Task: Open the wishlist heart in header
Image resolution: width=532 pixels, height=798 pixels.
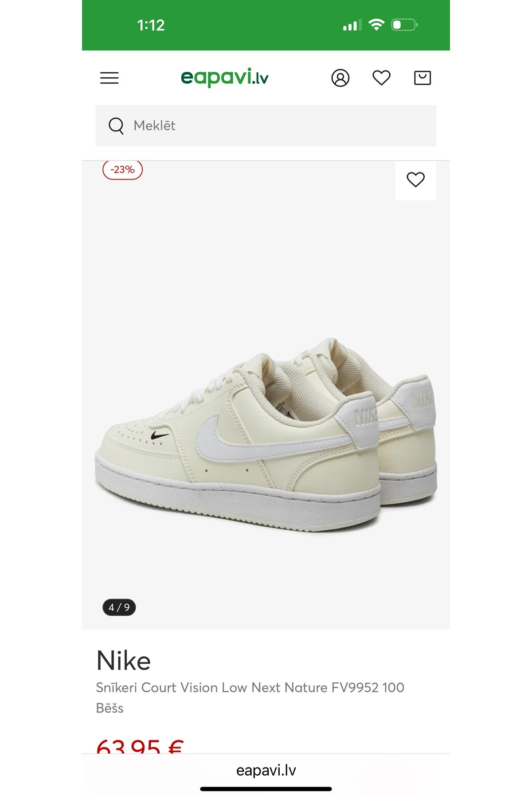Action: coord(381,78)
